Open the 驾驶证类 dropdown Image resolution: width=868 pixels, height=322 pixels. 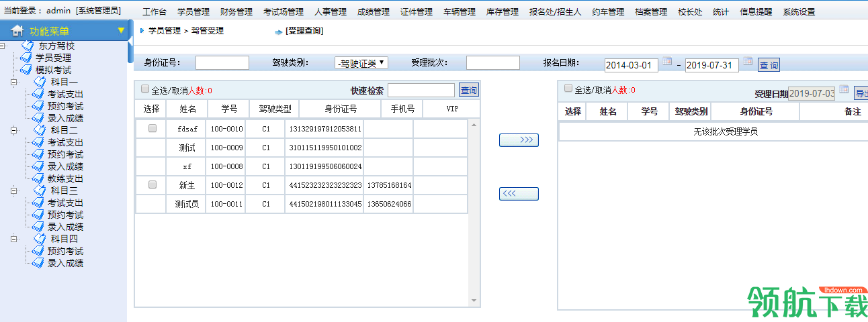361,63
